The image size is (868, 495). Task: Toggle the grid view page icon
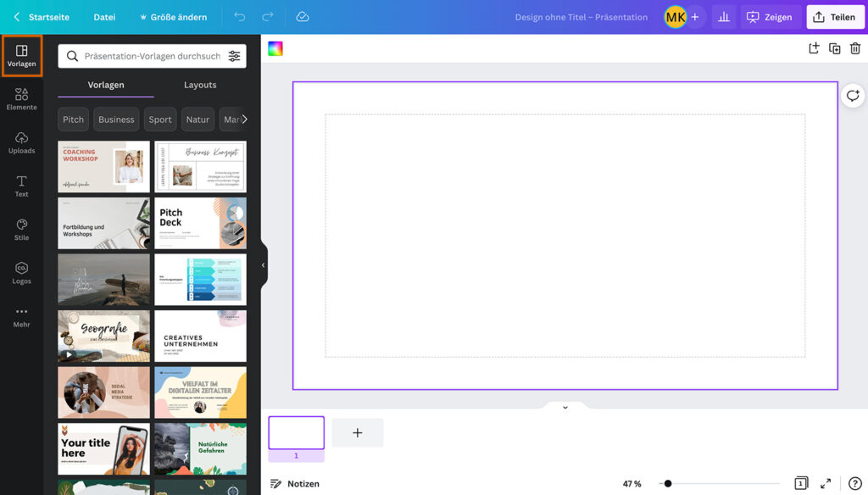coord(801,483)
